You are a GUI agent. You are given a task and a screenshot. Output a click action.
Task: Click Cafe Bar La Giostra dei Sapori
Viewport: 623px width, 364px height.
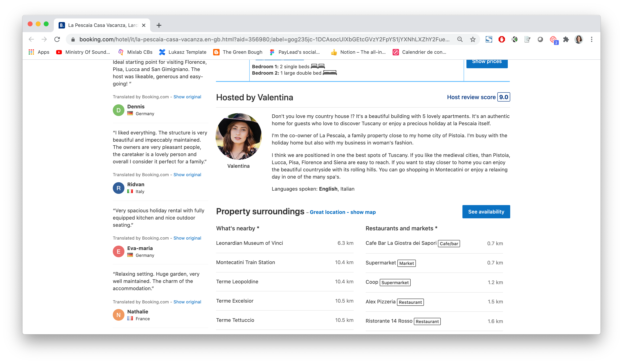pyautogui.click(x=401, y=243)
